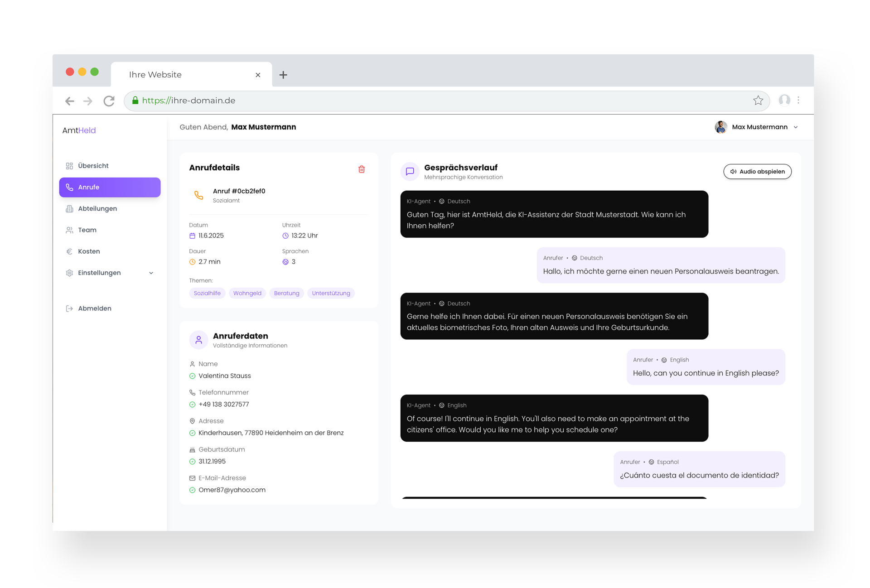The height and width of the screenshot is (588, 870).
Task: Expand Einstellungen submenu chevron
Action: pyautogui.click(x=151, y=273)
